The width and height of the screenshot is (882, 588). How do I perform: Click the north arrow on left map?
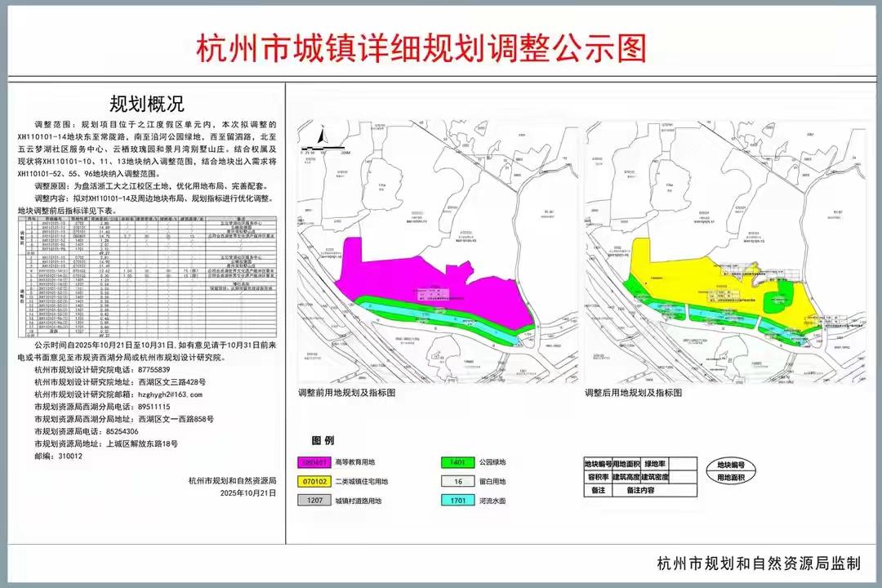point(321,136)
